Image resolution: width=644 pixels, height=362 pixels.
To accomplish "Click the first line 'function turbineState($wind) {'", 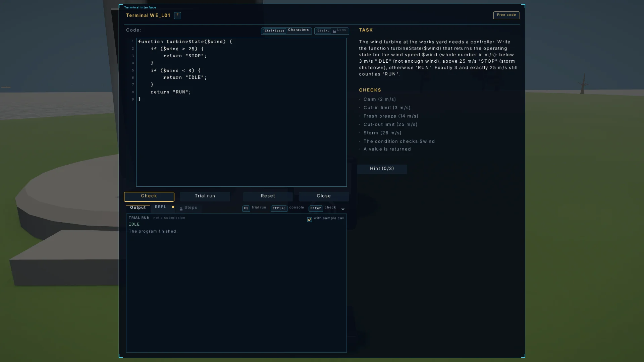I will [x=185, y=42].
